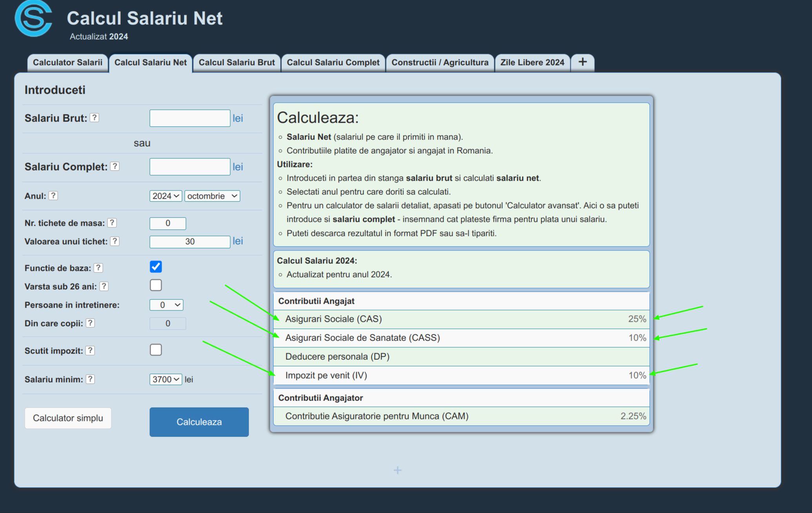This screenshot has width=812, height=513.
Task: Open Zile Libere 2024 tab
Action: (x=532, y=63)
